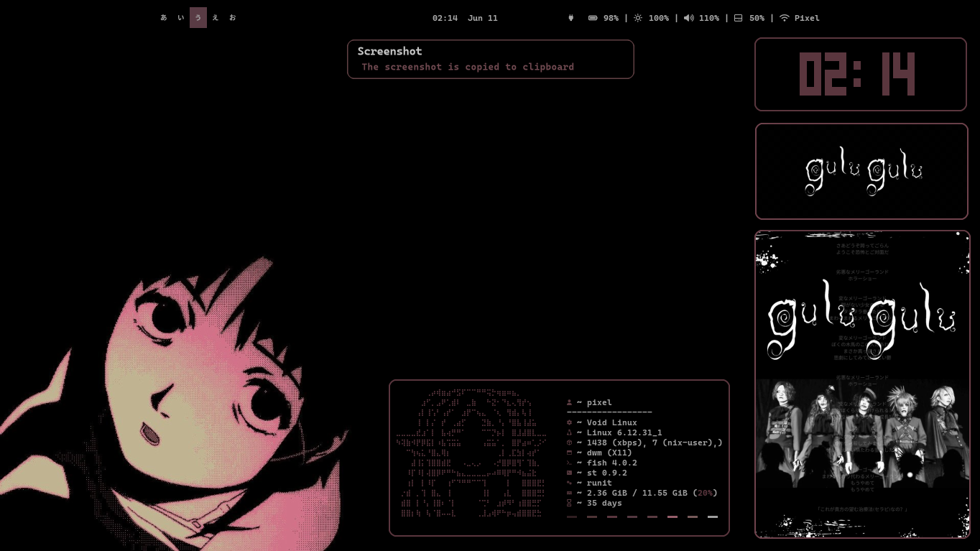Click the terminal icon beside st 0.9.2

[569, 473]
